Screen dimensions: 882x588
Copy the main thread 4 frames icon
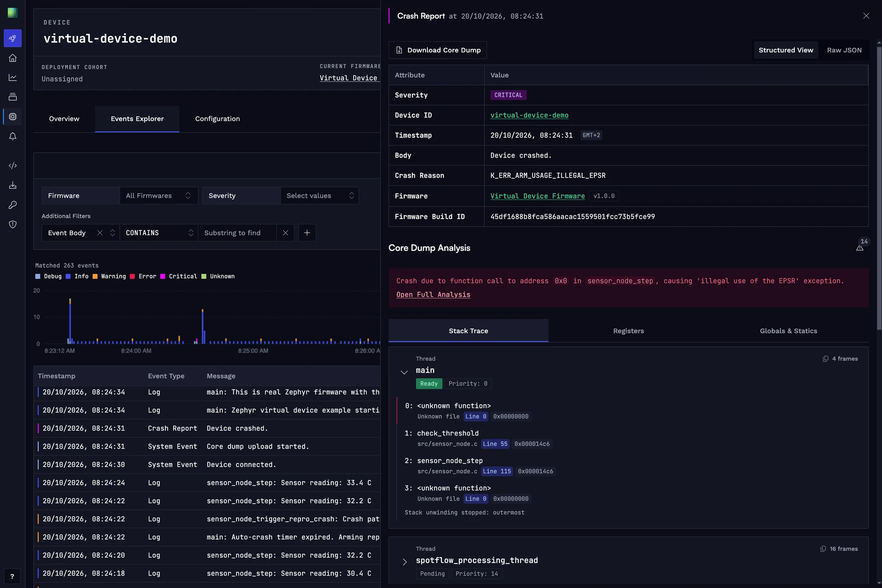825,359
